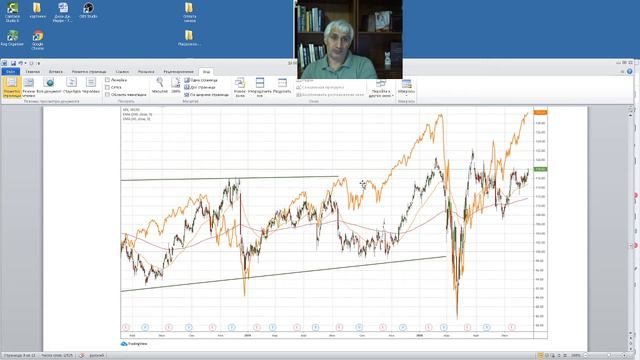
Task: Click the zoom percentage in status bar
Action: (x=576, y=356)
